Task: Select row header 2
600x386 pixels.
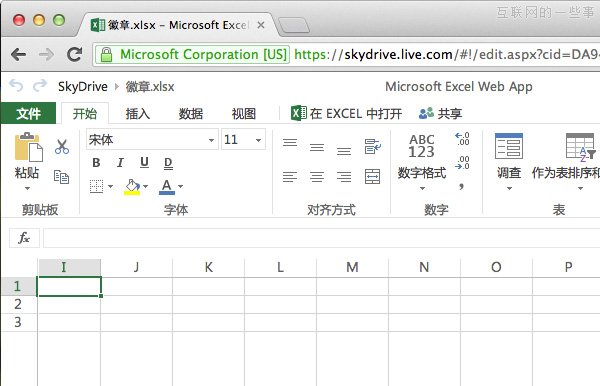Action: pos(19,305)
